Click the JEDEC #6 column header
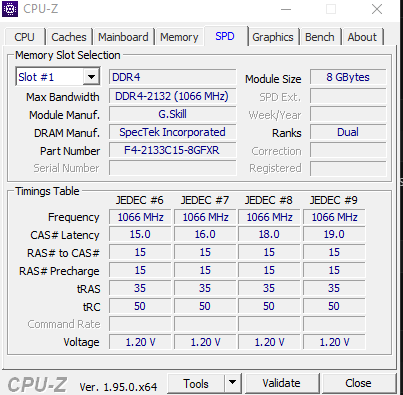Viewport: 403px width, 395px height. click(140, 200)
